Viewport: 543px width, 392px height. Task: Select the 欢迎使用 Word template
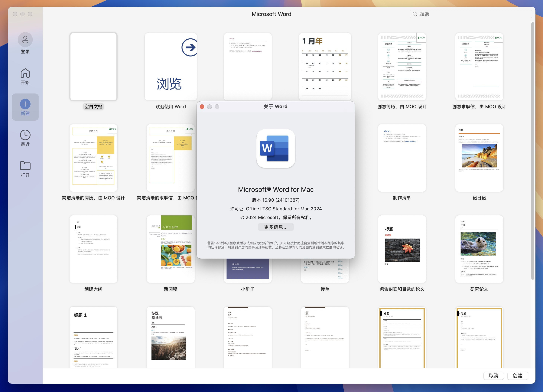pos(171,67)
